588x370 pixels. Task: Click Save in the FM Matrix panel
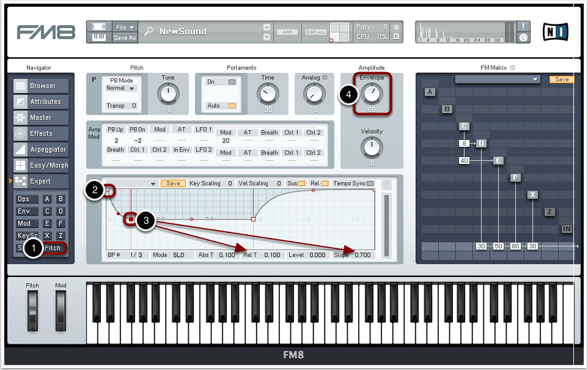pyautogui.click(x=561, y=80)
